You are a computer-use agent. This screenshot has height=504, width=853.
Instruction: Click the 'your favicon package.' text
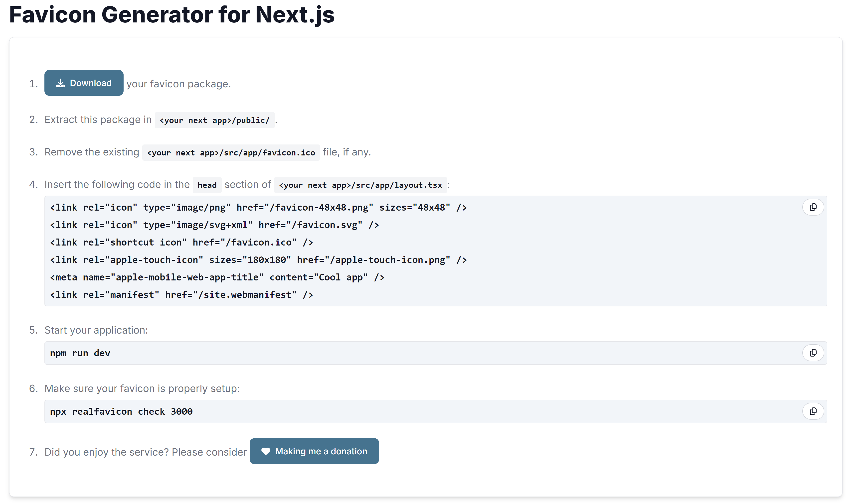click(x=179, y=84)
